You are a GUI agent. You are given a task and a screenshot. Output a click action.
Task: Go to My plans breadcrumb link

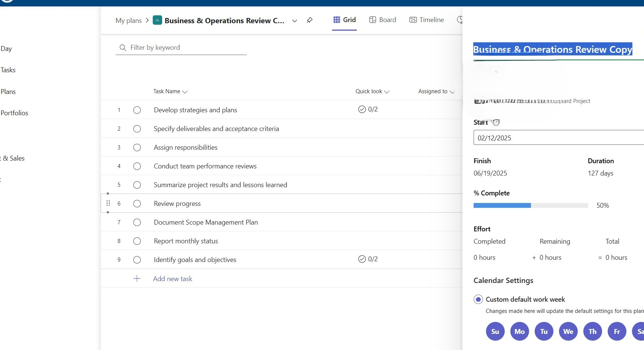[128, 21]
